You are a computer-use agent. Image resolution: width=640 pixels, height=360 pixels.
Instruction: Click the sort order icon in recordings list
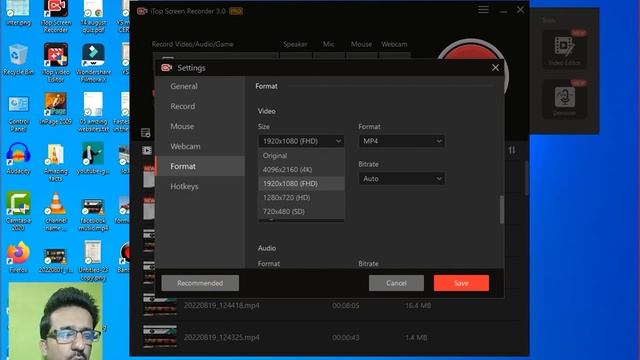pyautogui.click(x=512, y=150)
